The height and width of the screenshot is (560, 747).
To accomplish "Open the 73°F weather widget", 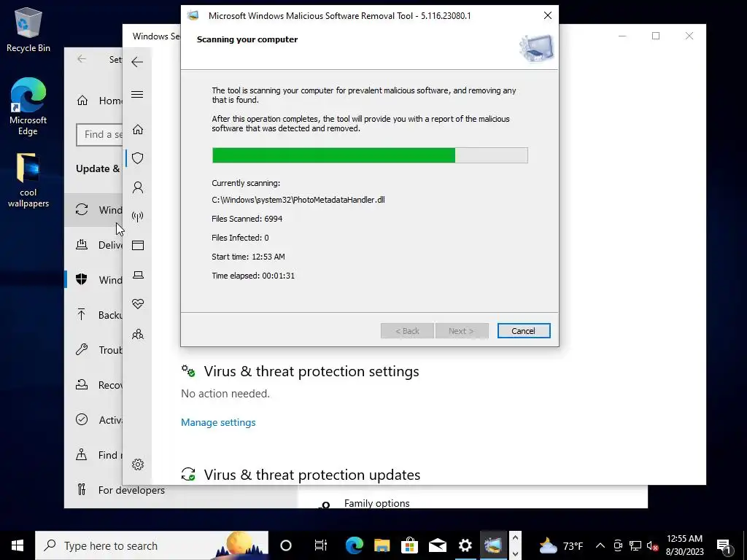I will (561, 545).
